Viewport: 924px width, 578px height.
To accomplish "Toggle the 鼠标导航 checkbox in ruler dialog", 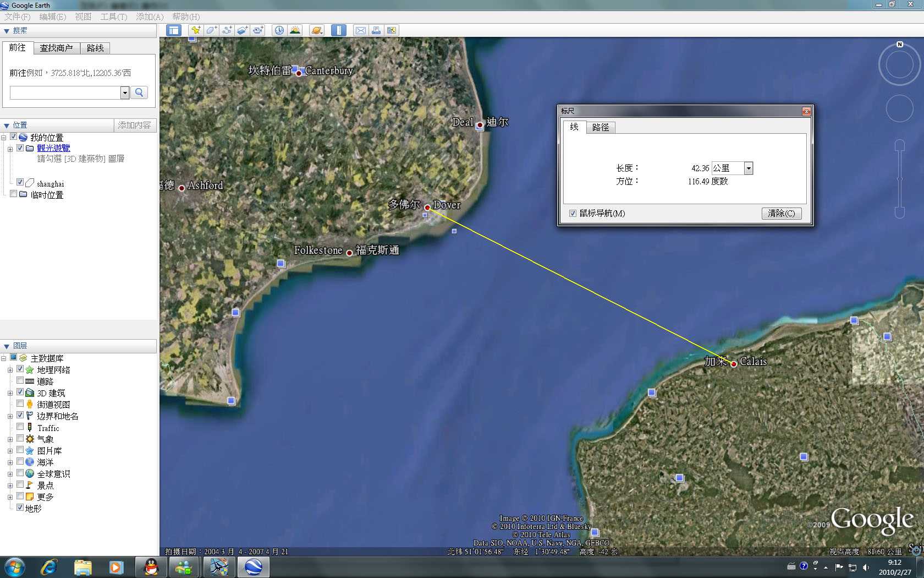I will pyautogui.click(x=573, y=213).
